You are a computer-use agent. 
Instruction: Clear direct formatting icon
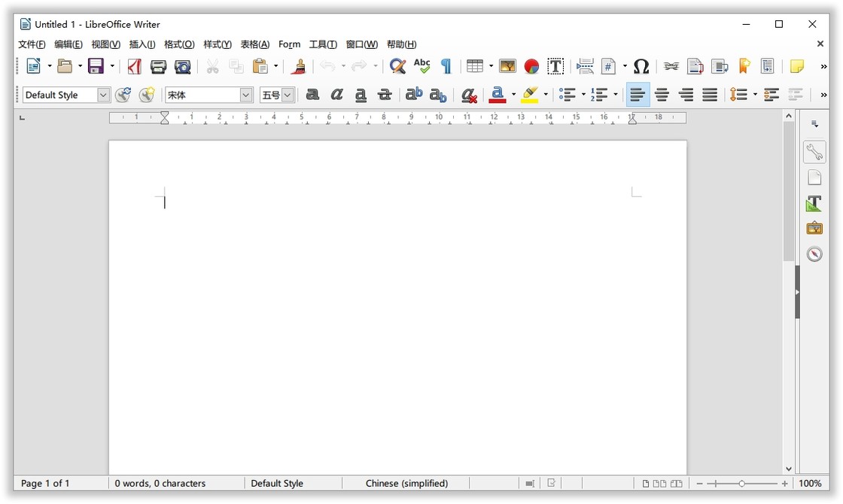469,95
